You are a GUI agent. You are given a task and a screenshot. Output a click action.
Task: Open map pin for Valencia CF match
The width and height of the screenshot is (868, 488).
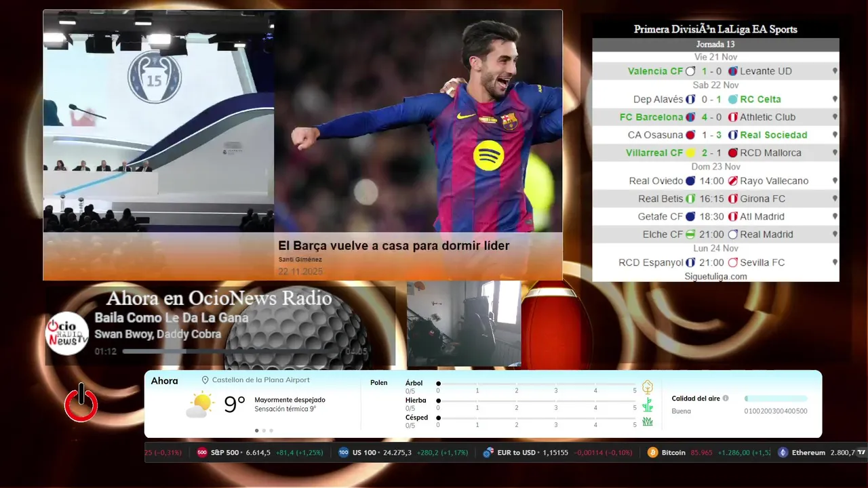click(835, 71)
